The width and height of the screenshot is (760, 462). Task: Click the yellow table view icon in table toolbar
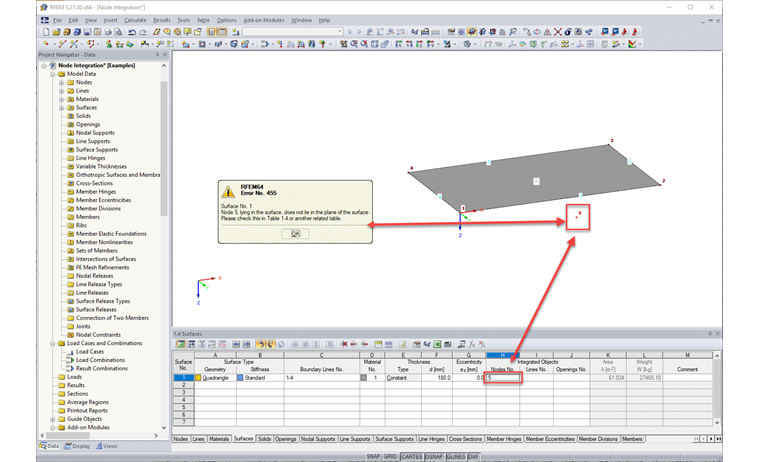(378, 344)
